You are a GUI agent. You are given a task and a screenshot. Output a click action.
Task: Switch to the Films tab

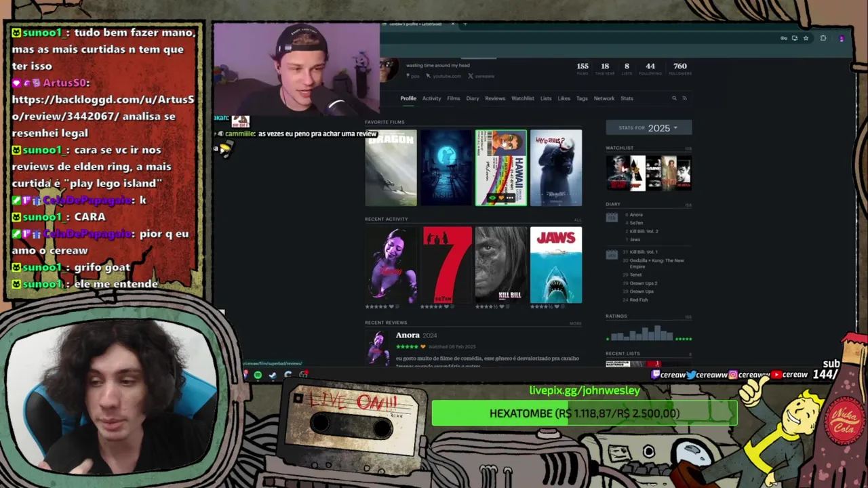tap(454, 98)
